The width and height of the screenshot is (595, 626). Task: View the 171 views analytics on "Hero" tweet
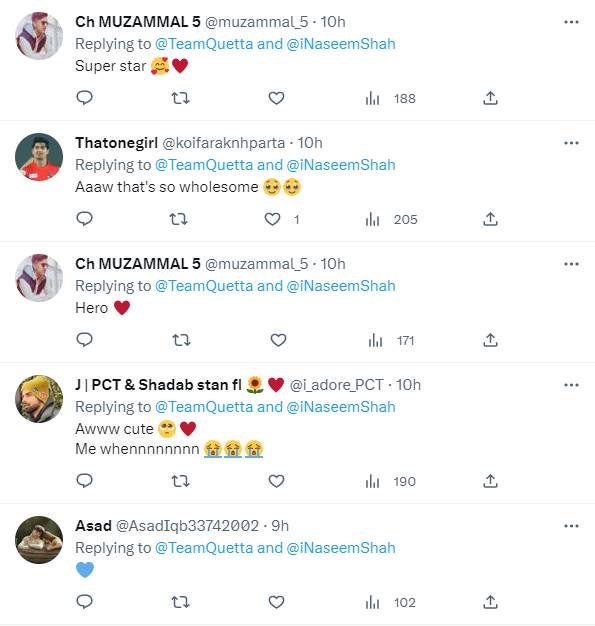pyautogui.click(x=391, y=341)
